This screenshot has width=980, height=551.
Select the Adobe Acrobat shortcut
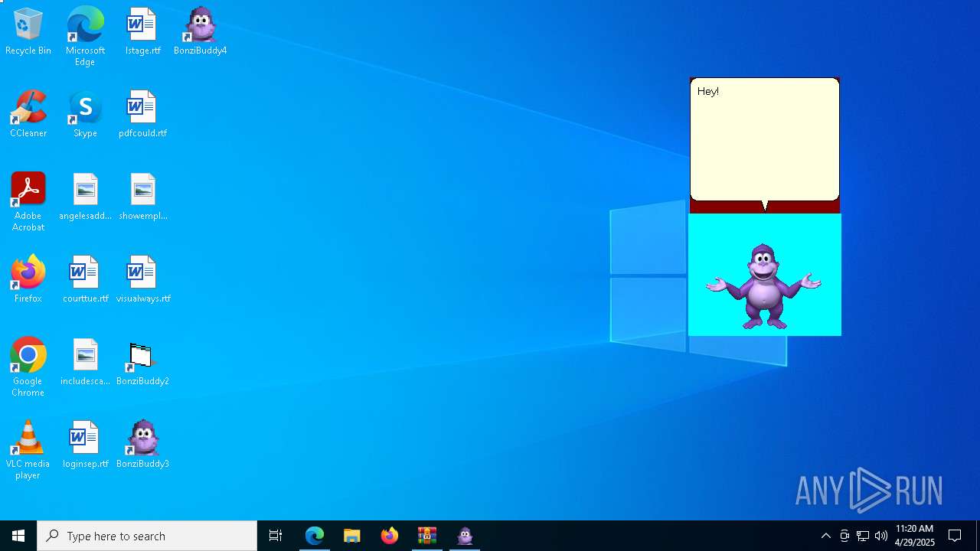[x=28, y=202]
